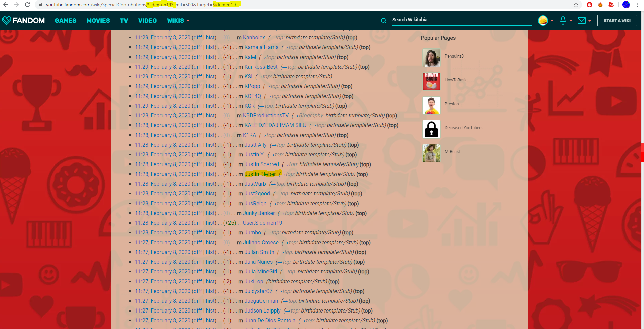Open the Chrome profile avatar

point(626,5)
